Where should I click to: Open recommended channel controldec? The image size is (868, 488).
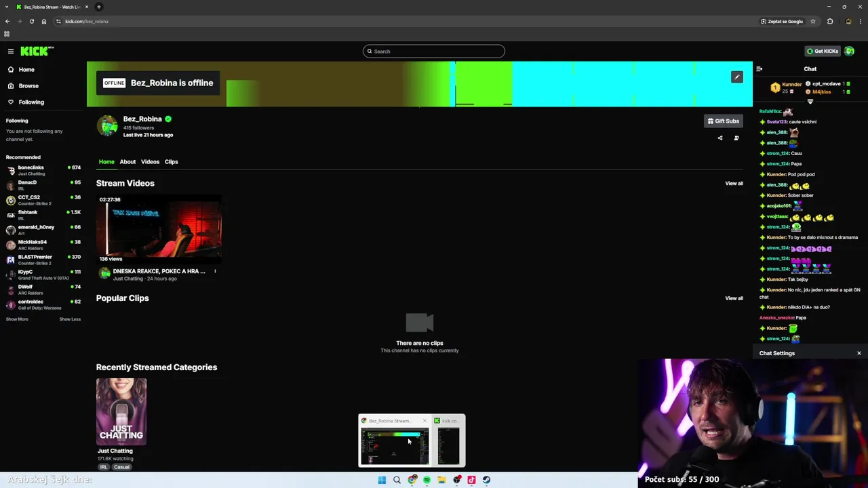43,304
